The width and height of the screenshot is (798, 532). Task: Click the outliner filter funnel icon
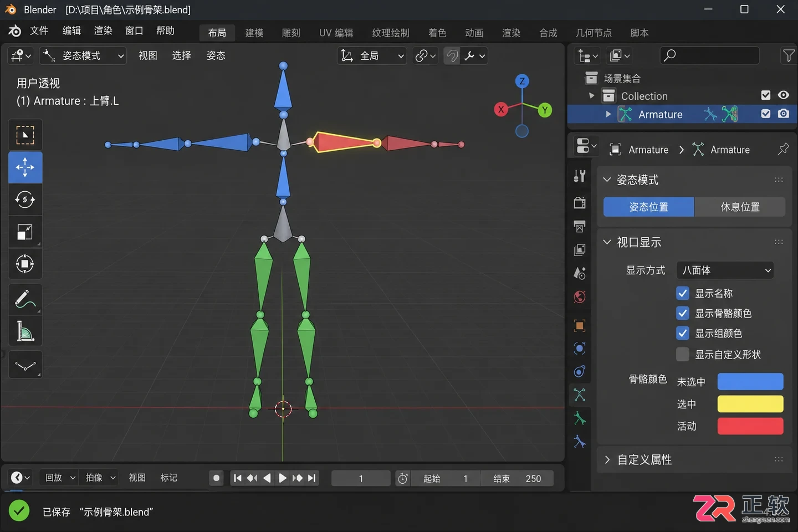tap(788, 55)
